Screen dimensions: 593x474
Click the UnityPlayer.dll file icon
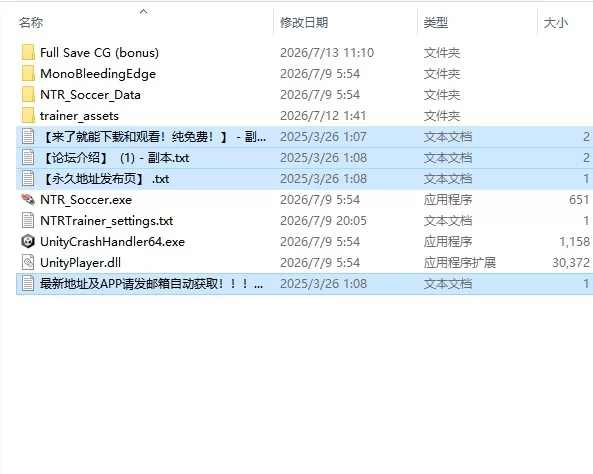click(28, 263)
